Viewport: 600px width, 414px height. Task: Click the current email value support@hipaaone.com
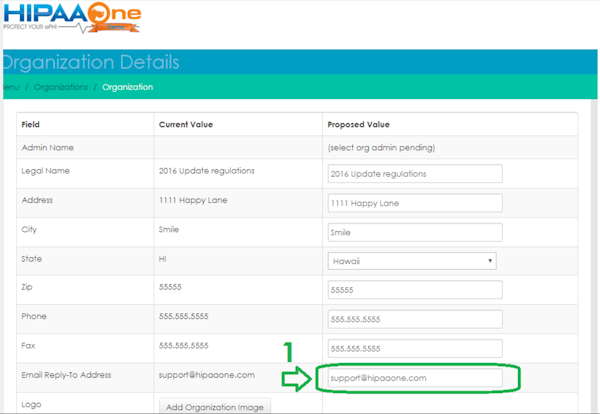click(206, 376)
